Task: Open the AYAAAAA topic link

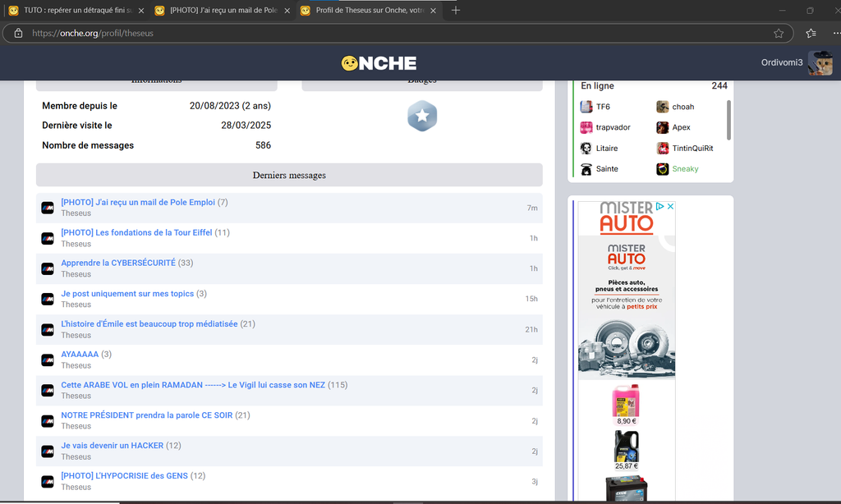Action: tap(80, 355)
